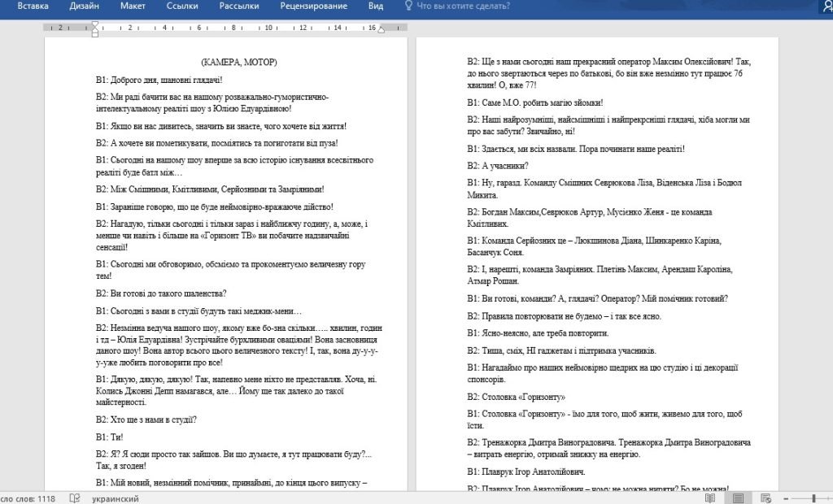Switch to Web Layout view
Image resolution: width=833 pixels, height=504 pixels.
(765, 498)
